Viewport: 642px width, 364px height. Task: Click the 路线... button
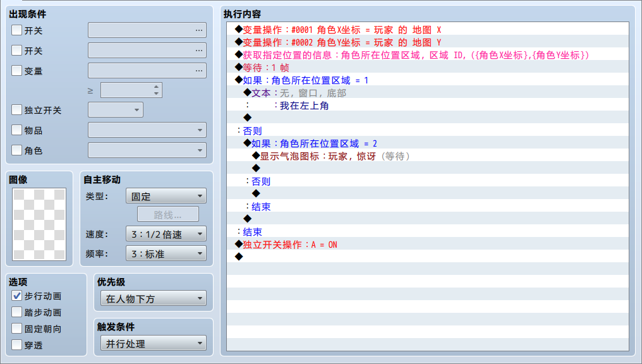[168, 214]
